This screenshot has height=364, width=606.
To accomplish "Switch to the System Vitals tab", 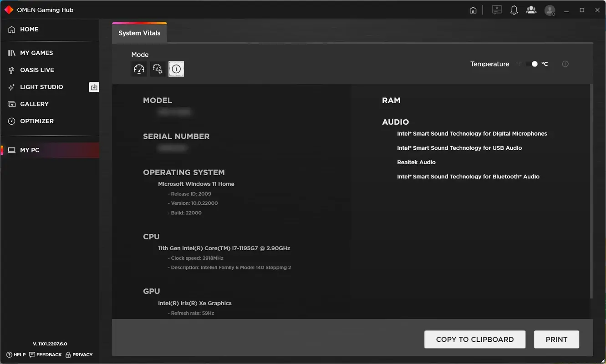I will [x=139, y=32].
